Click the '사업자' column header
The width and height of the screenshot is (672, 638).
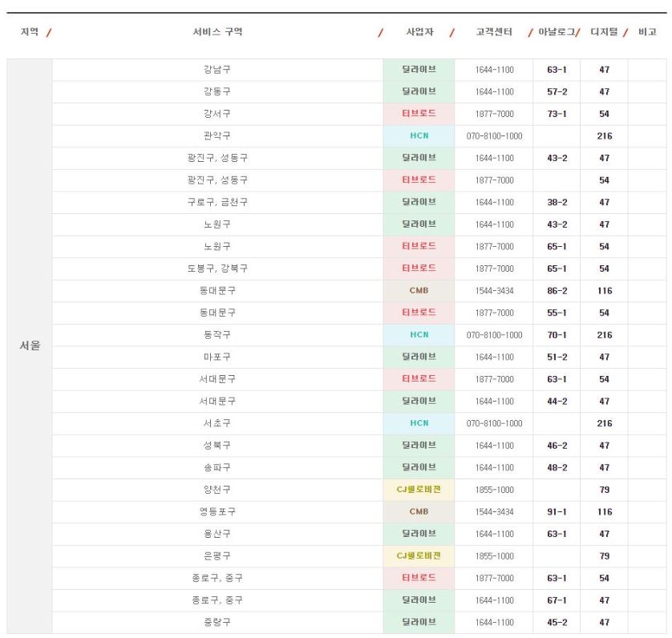(x=419, y=32)
